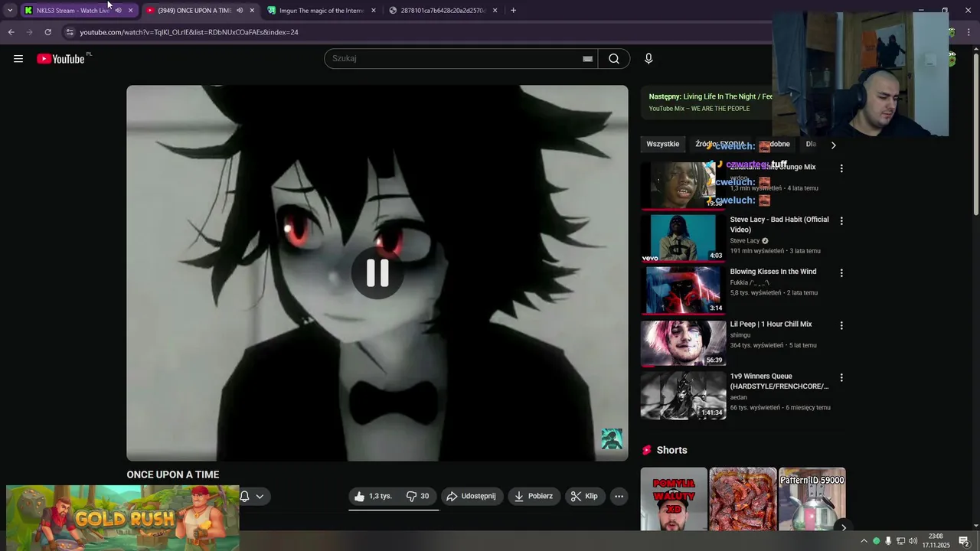Open options for Steve Lacy Bad Habit
The image size is (980, 551).
[x=841, y=221]
